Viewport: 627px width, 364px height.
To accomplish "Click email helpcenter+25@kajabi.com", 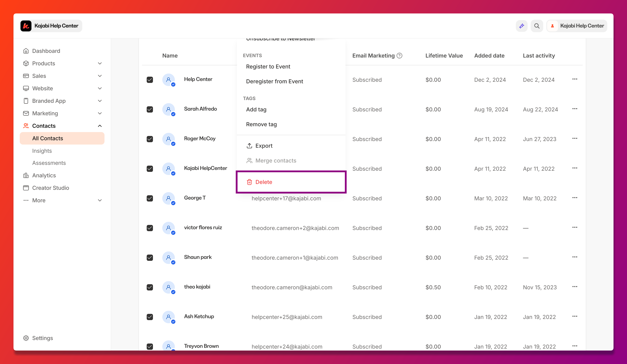I will click(287, 317).
